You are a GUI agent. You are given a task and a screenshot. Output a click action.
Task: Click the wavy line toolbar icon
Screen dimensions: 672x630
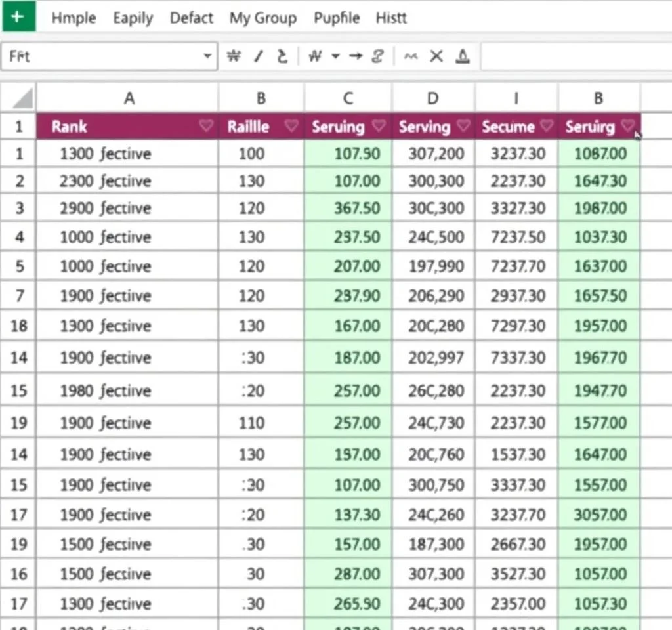point(411,56)
